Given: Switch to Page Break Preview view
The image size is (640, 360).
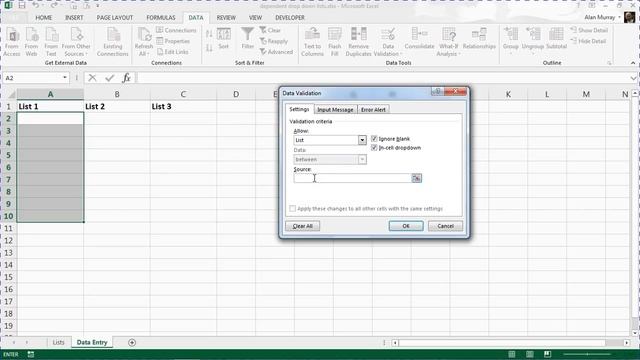Looking at the screenshot, I should (547, 354).
